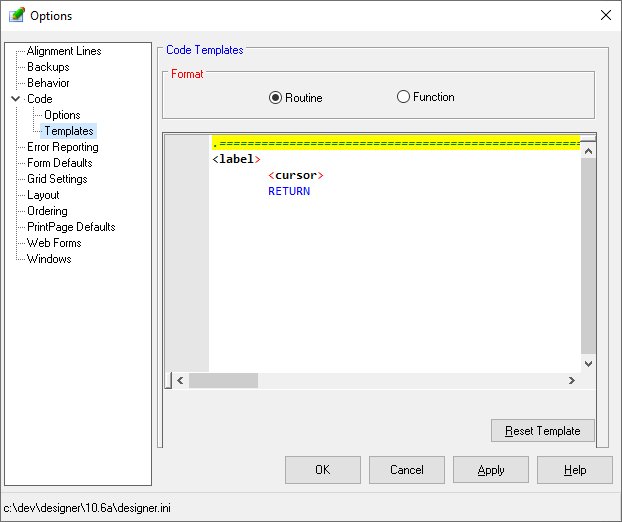
Task: Select Grid Settings in the tree
Action: [x=57, y=179]
